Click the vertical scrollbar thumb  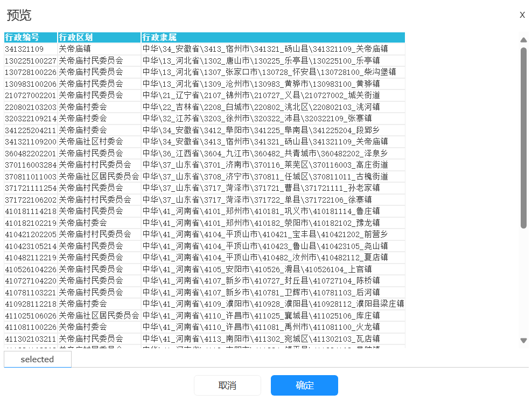(523, 137)
